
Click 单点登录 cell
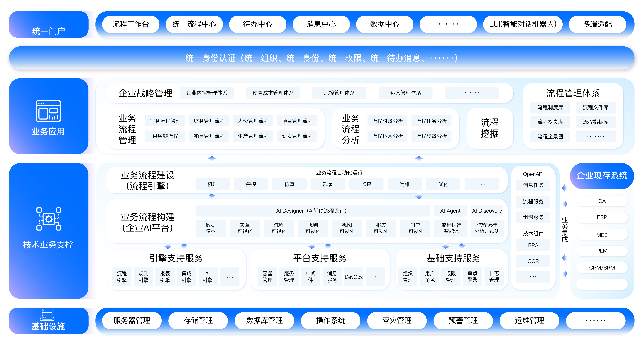click(472, 277)
